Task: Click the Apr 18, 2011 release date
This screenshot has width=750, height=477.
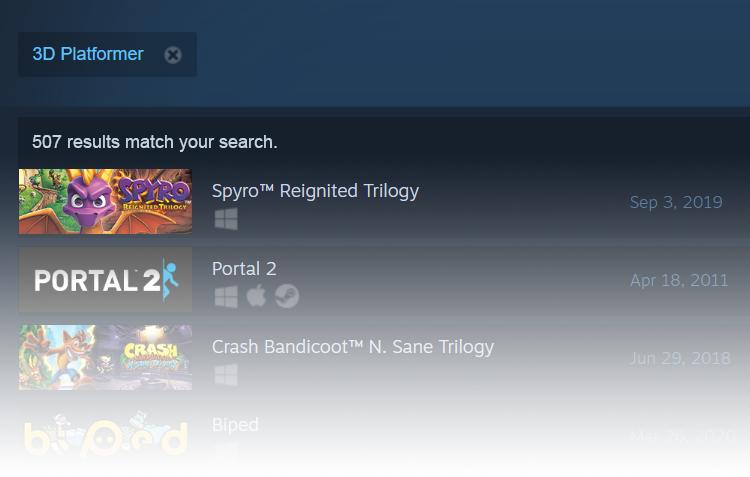Action: pos(679,280)
